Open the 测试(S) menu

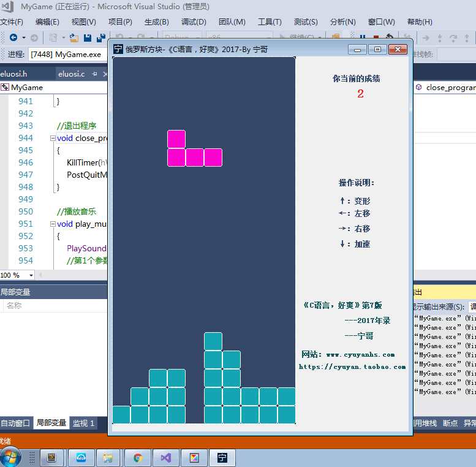pos(306,22)
